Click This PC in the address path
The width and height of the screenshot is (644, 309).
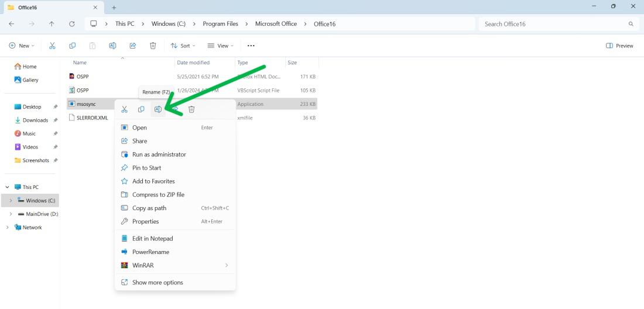click(125, 24)
